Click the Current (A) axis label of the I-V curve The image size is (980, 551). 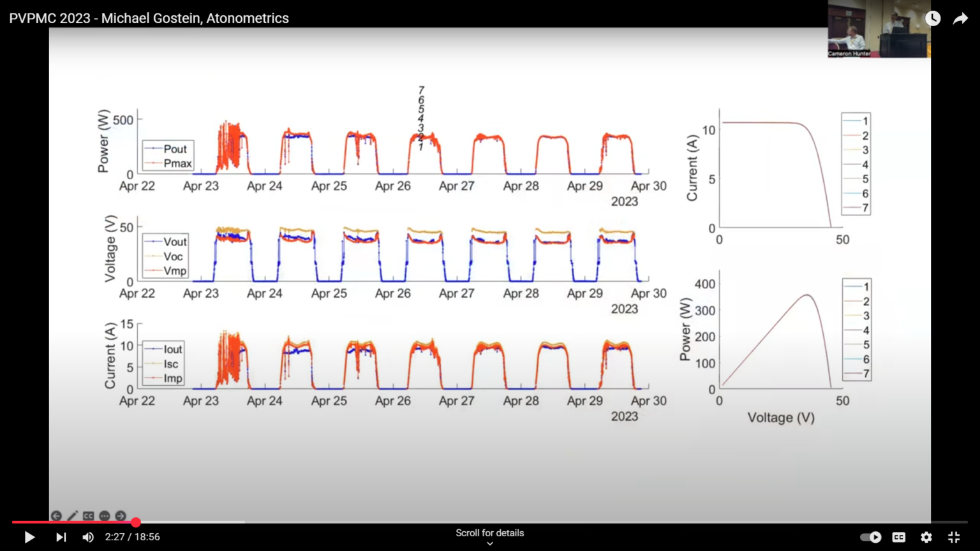692,168
